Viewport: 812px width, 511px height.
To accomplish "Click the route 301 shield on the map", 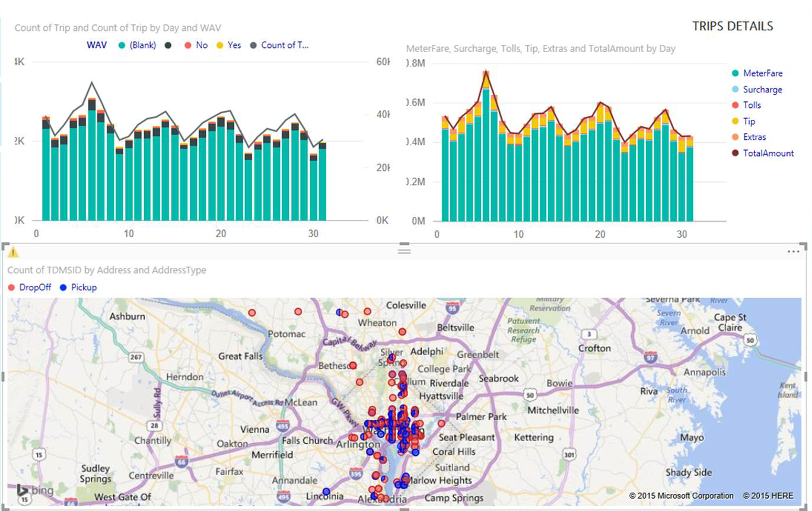I will [x=571, y=455].
